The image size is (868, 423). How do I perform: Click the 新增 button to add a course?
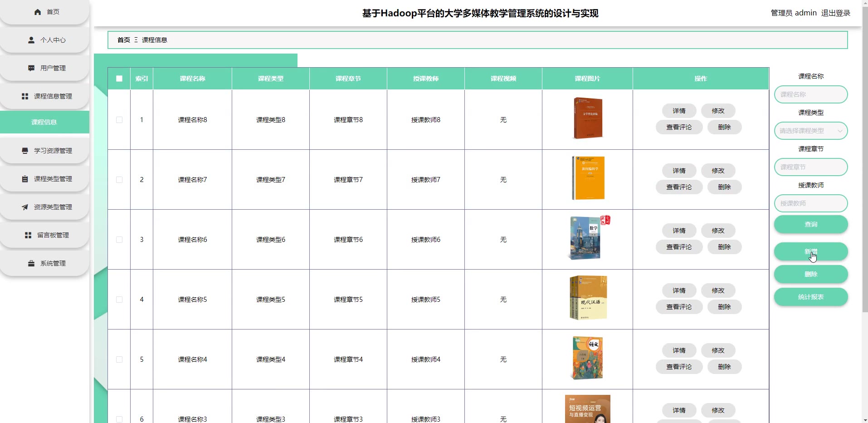[x=811, y=251]
